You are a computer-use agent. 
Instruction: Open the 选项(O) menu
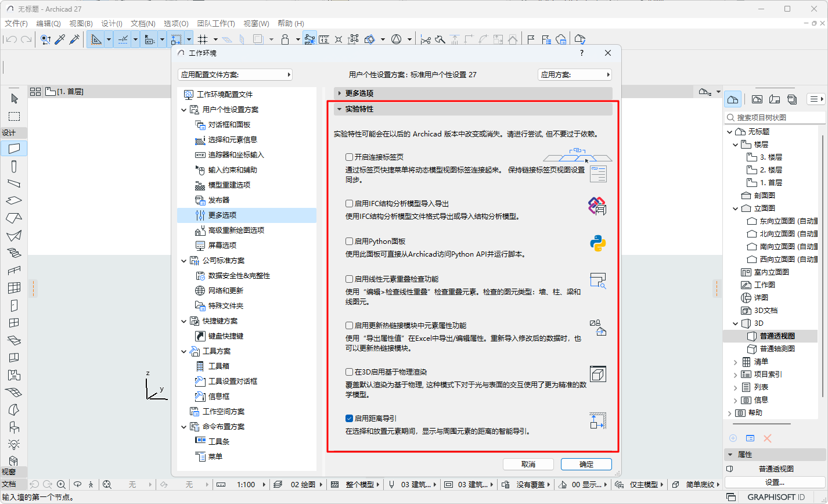click(x=176, y=24)
